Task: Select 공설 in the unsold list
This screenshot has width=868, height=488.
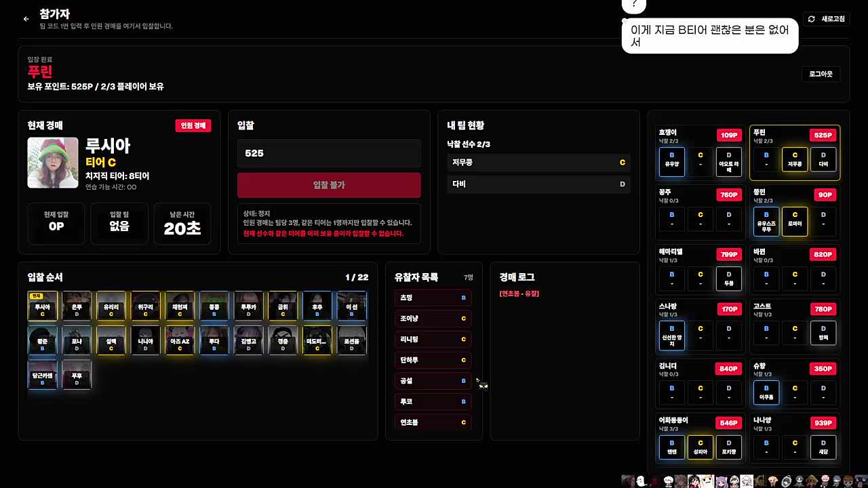Action: (x=433, y=381)
